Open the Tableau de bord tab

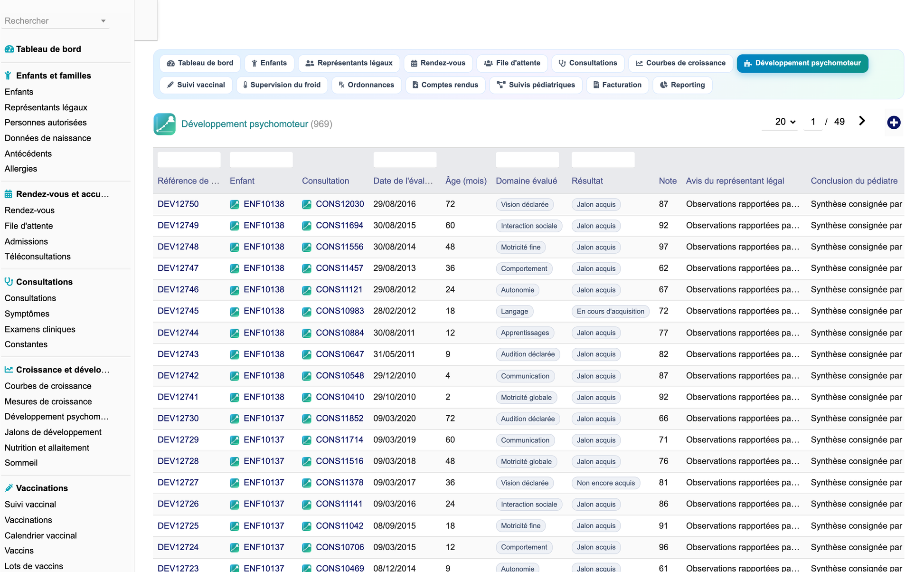(200, 63)
